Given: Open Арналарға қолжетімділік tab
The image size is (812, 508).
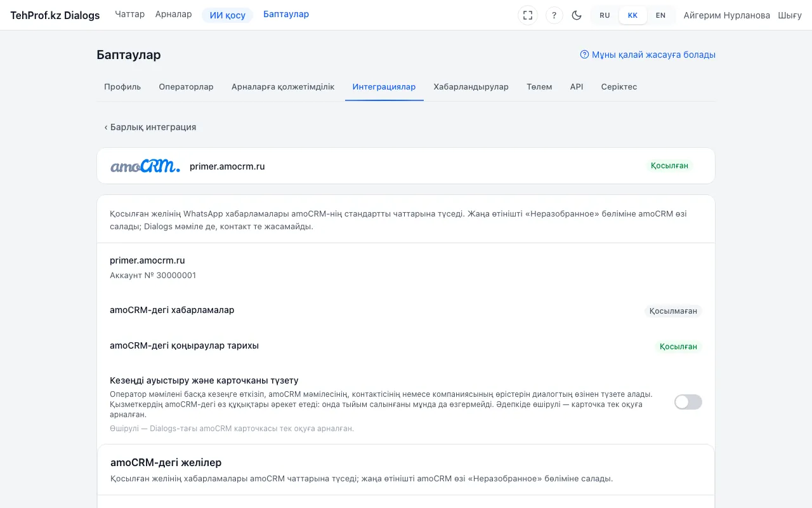Looking at the screenshot, I should coord(283,87).
